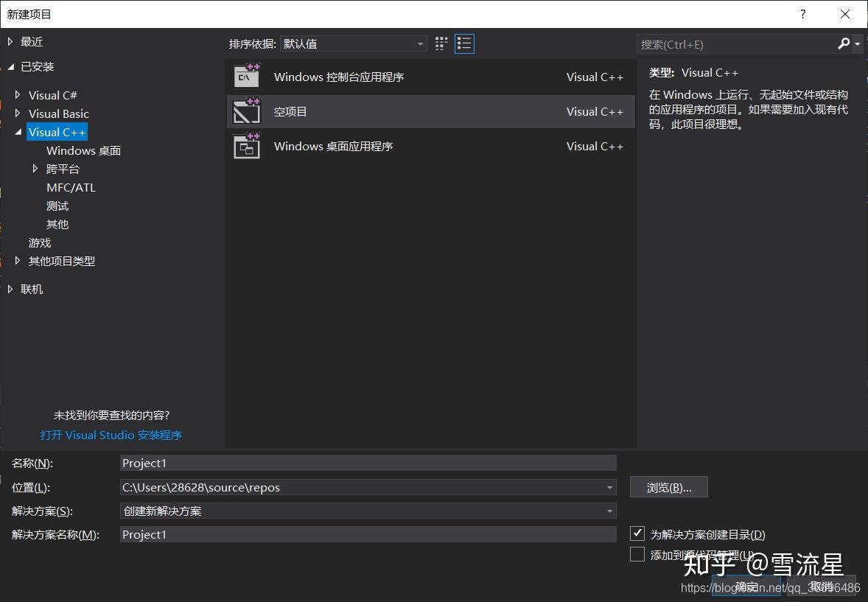Uncheck 为解决方案创建目录 option
The height and width of the screenshot is (602, 868).
(x=637, y=533)
